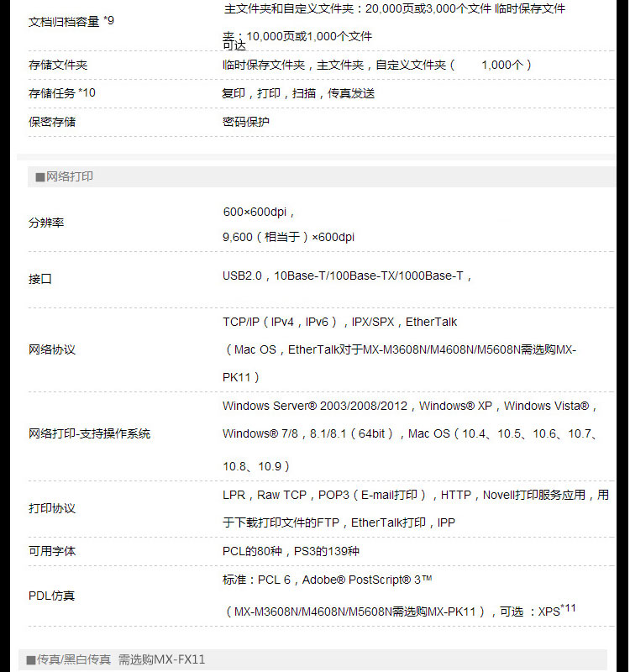This screenshot has height=672, width=630.
Task: Select the 打印协议 row label
Action: point(52,508)
